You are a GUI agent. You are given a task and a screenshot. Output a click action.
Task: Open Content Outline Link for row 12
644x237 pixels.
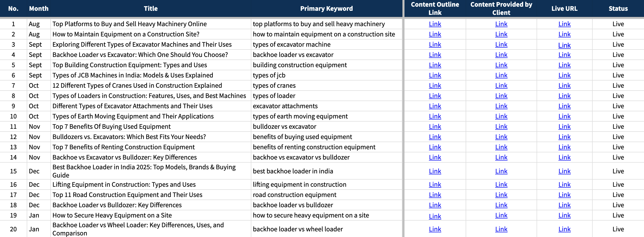(x=435, y=137)
